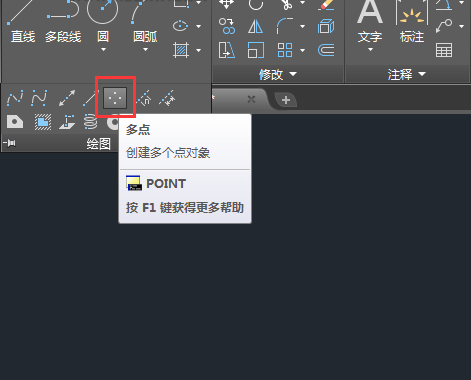
Task: Click the Leader tool icon
Action: tap(444, 26)
